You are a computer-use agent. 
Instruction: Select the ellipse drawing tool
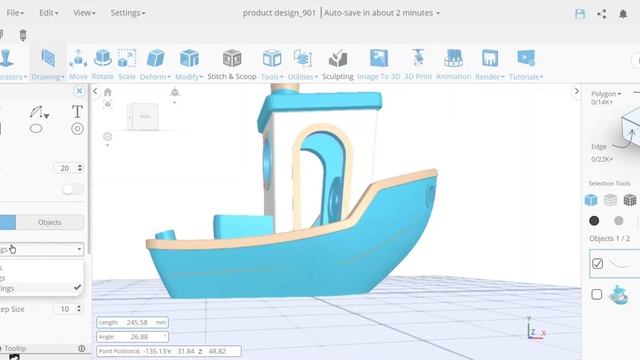tap(36, 129)
